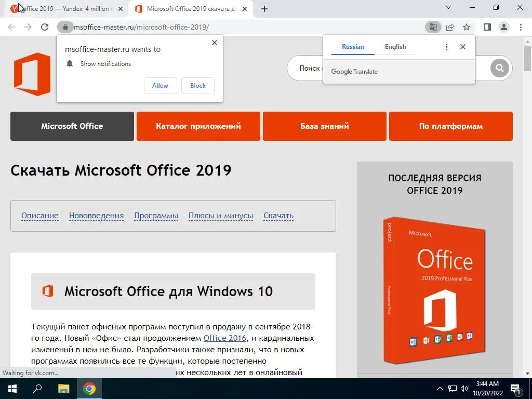This screenshot has height=399, width=532.
Task: Click the orange Office site logo
Action: point(32,74)
